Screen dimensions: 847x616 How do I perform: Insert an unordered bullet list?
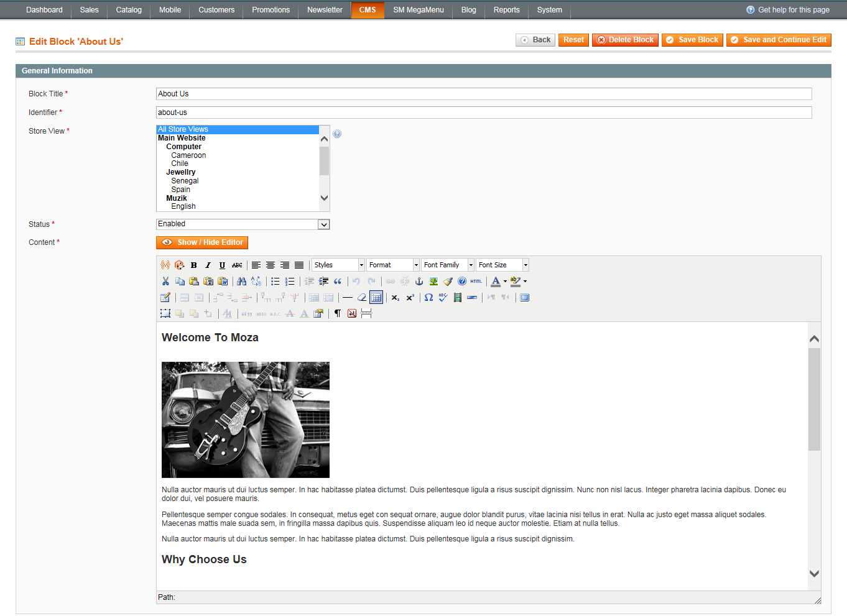click(x=275, y=281)
